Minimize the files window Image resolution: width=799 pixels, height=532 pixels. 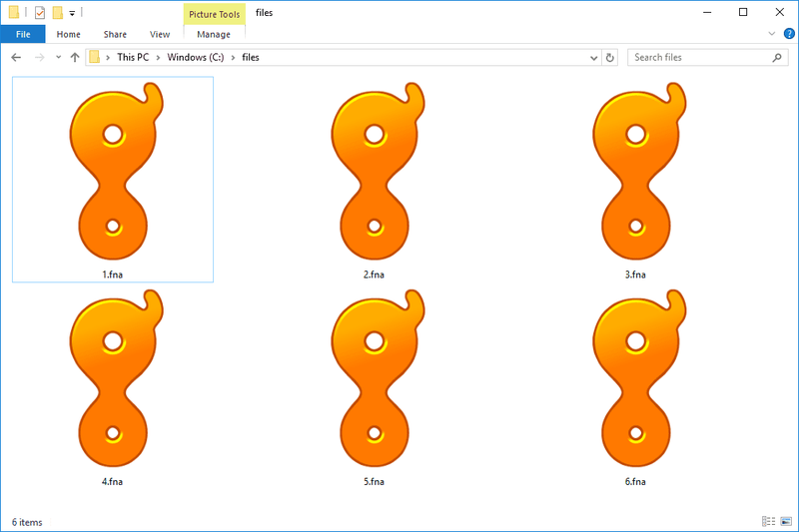707,13
